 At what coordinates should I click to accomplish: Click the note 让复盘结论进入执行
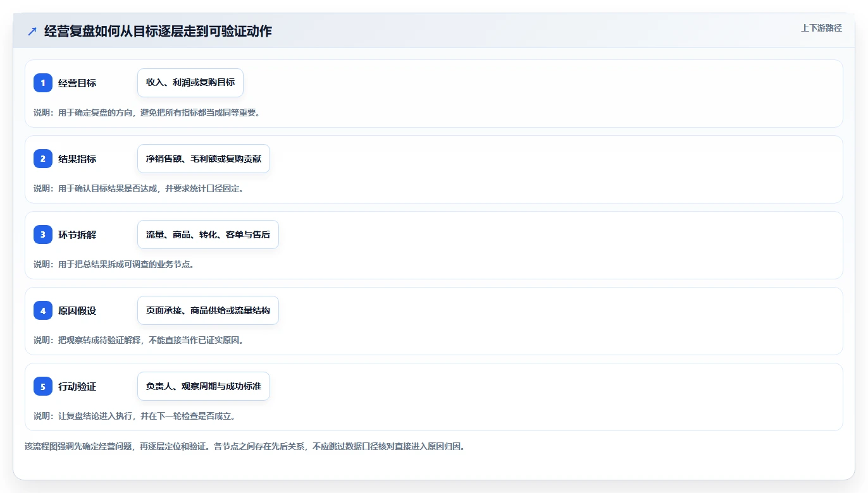click(x=135, y=416)
